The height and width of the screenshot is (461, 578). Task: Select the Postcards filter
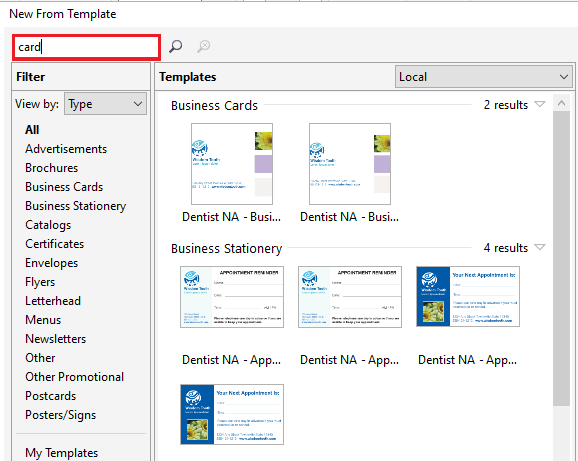(51, 396)
